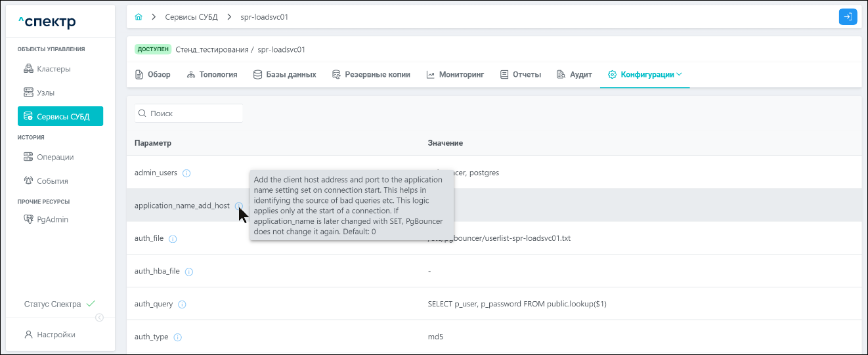This screenshot has width=868, height=355.
Task: Click the home icon in breadcrumb
Action: [139, 17]
